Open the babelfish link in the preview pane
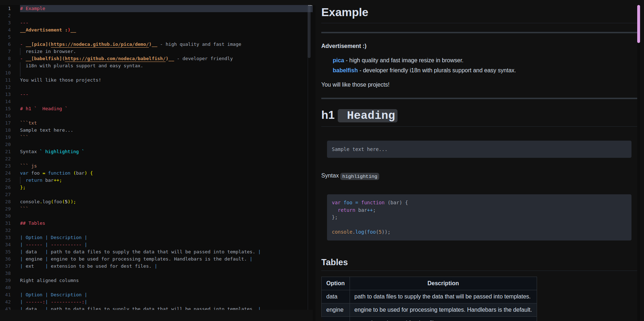The width and height of the screenshot is (644, 321). click(x=345, y=70)
